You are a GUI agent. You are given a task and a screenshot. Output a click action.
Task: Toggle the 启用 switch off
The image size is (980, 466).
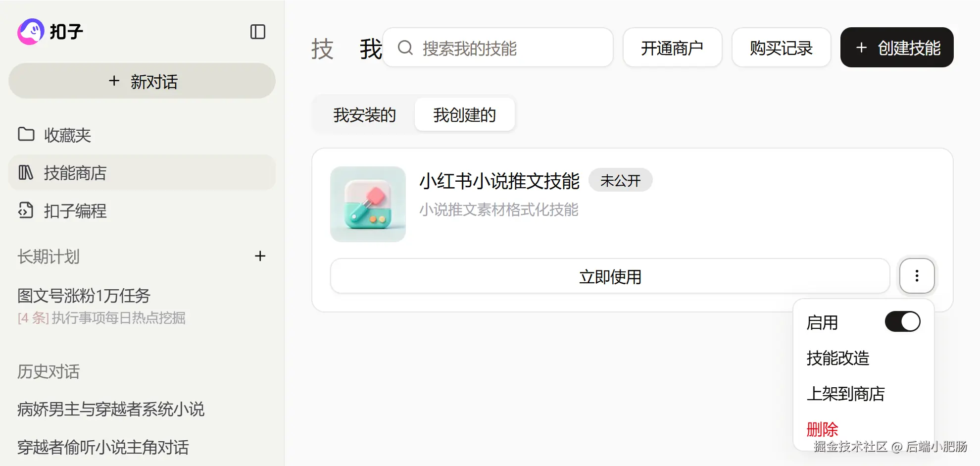pyautogui.click(x=902, y=322)
